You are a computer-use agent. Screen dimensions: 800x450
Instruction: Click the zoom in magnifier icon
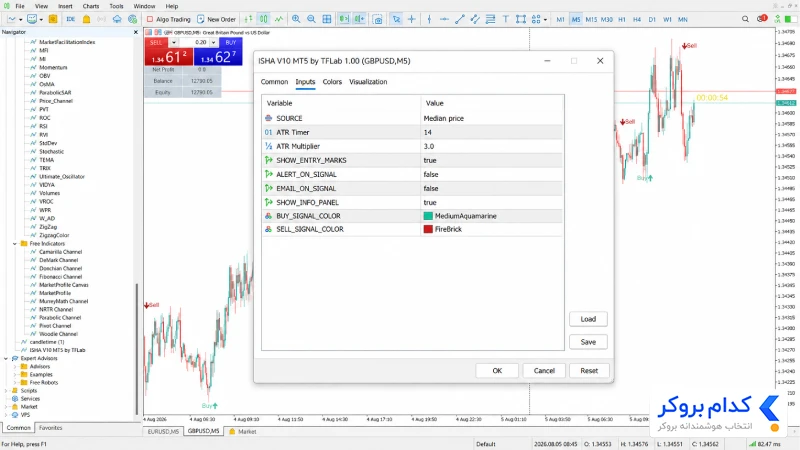(x=296, y=19)
